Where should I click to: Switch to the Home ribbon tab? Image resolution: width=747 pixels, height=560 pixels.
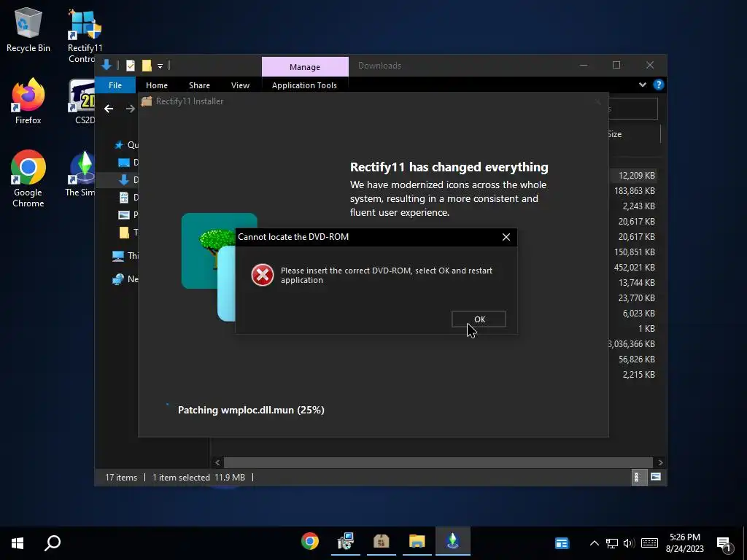click(x=157, y=85)
